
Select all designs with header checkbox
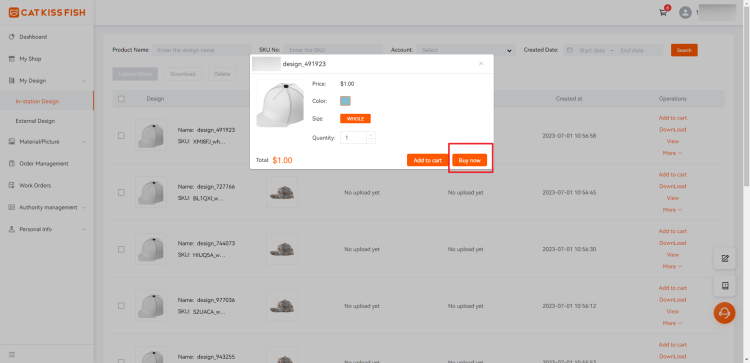tap(121, 99)
